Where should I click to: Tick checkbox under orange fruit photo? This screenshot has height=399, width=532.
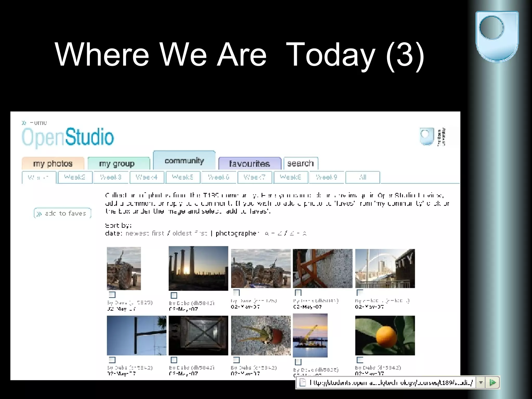(x=360, y=360)
